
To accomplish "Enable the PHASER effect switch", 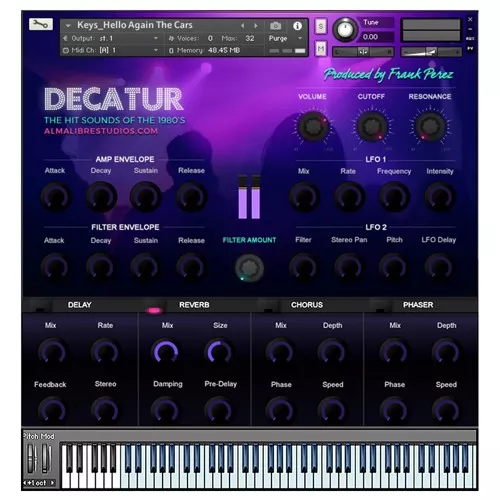I will pos(380,306).
